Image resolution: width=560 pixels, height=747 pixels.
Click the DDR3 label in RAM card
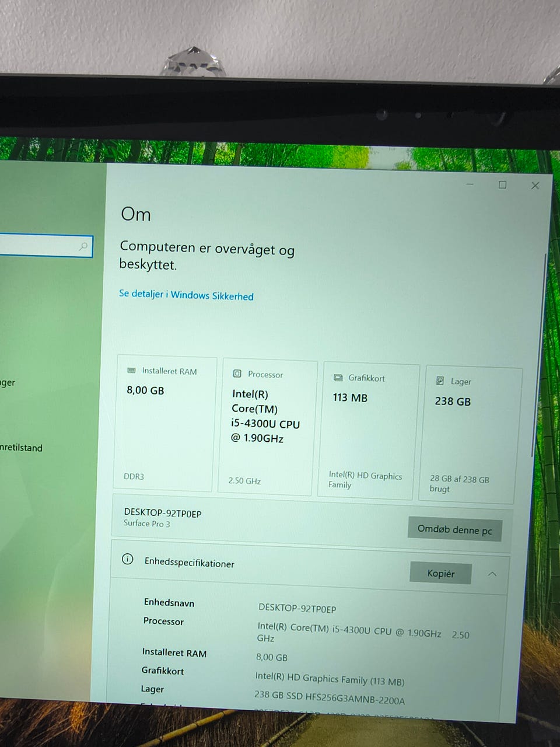click(134, 476)
